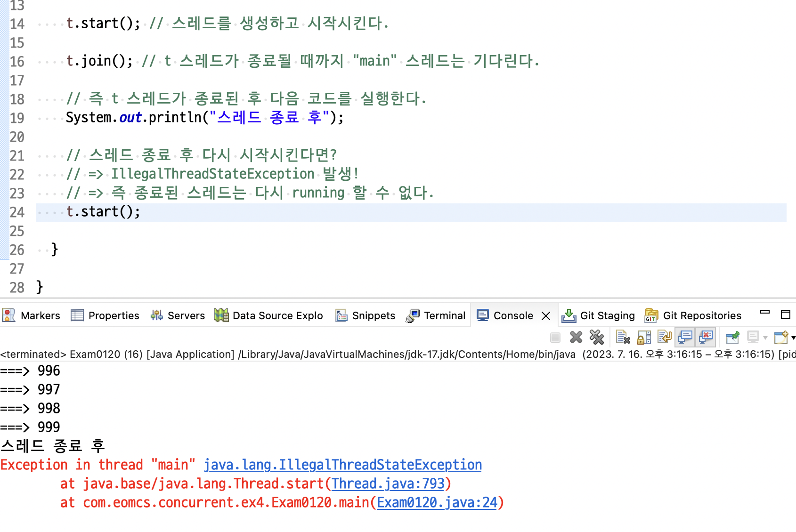Click the Git Staging tab icon
This screenshot has height=532, width=796.
(569, 315)
